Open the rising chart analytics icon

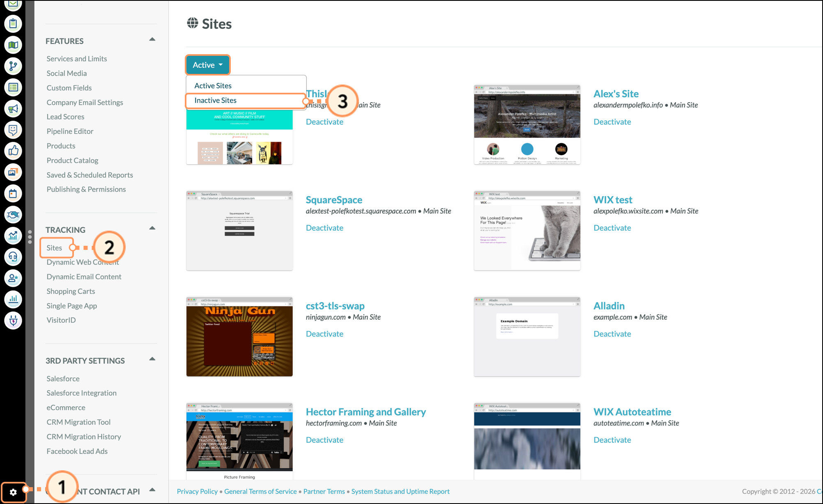click(13, 236)
